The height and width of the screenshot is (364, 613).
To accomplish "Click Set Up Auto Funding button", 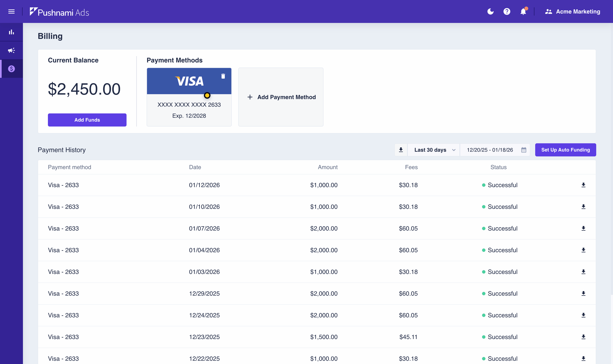I will pos(565,150).
